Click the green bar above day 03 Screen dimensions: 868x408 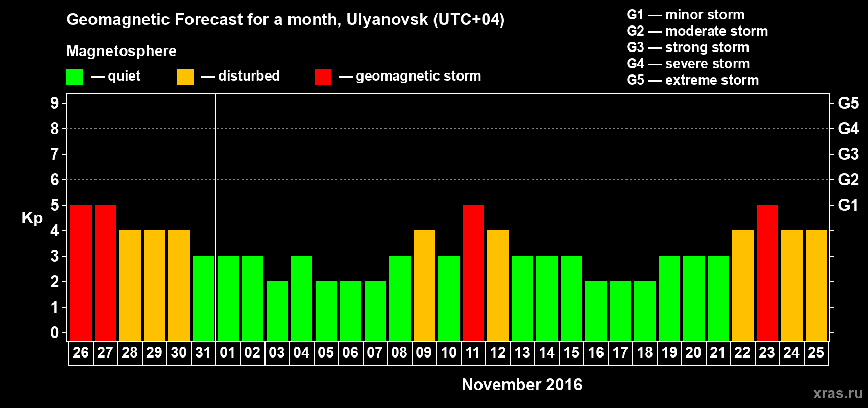coord(277,311)
